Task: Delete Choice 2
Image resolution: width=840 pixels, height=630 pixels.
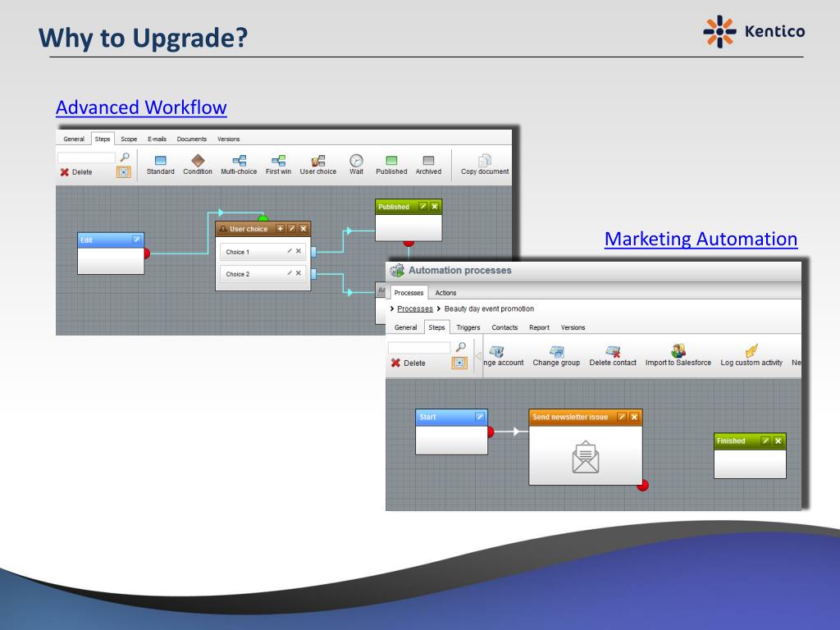Action: point(299,272)
